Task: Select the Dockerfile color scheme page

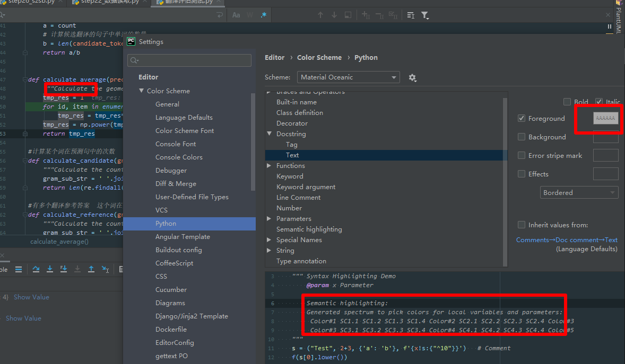Action: (171, 330)
